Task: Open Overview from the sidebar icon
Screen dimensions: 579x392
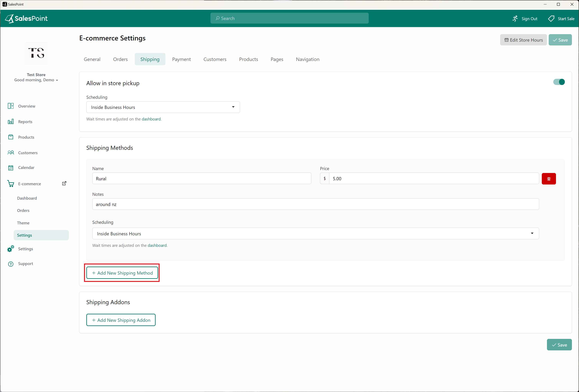Action: point(11,106)
